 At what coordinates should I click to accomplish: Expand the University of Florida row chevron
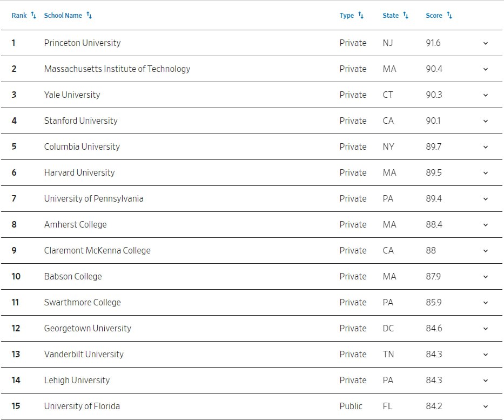(486, 406)
